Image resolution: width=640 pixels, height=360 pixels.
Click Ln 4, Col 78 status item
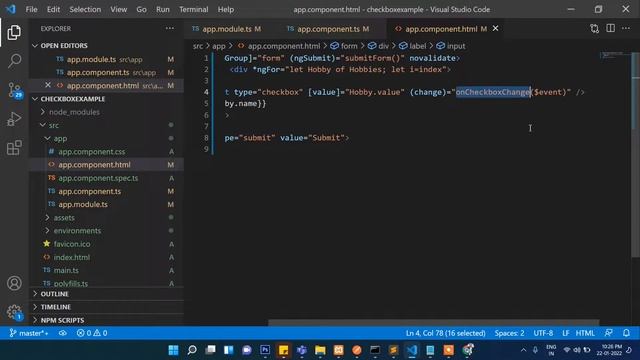click(x=445, y=333)
